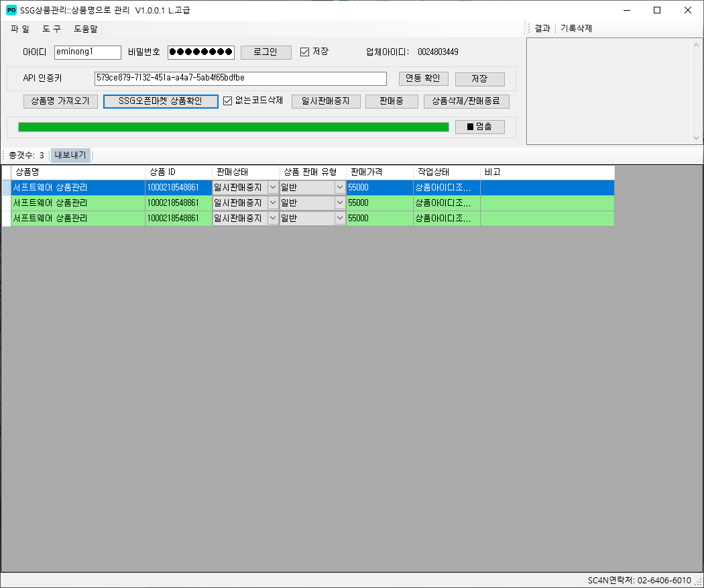The height and width of the screenshot is (588, 704).
Task: Click the green progress bar
Action: pyautogui.click(x=233, y=127)
